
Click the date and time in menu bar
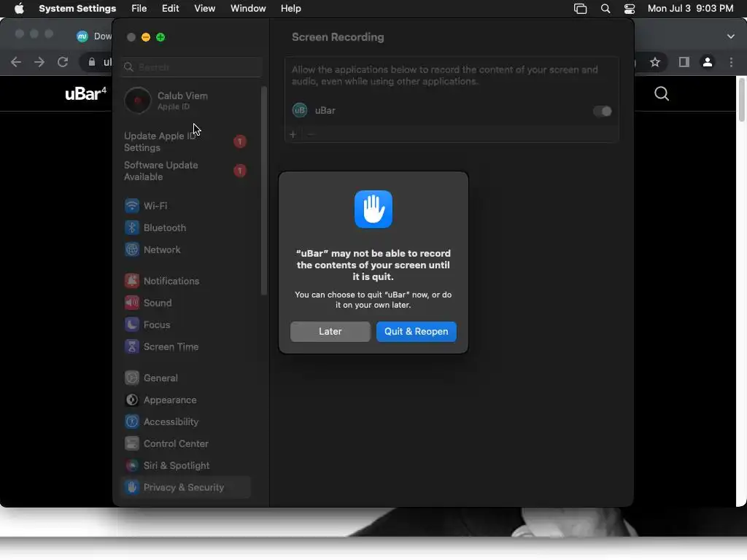[x=690, y=9]
